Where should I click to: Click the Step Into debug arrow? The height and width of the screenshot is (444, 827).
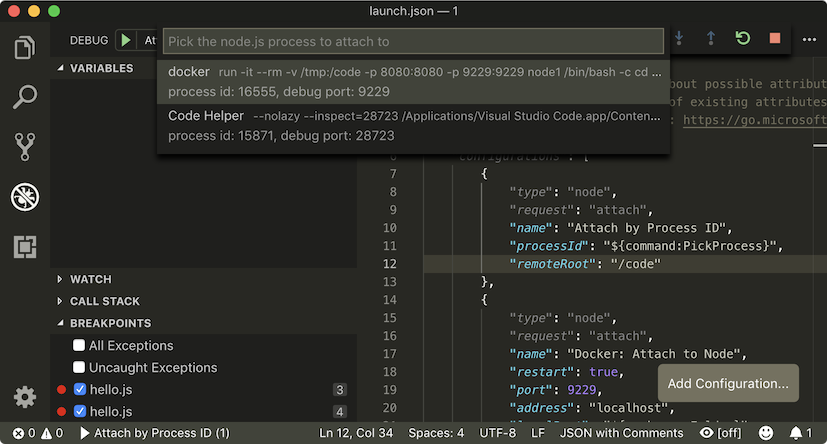[679, 38]
